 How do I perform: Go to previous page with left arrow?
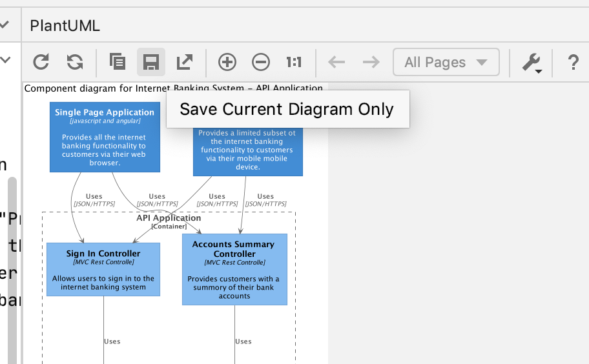pos(336,62)
